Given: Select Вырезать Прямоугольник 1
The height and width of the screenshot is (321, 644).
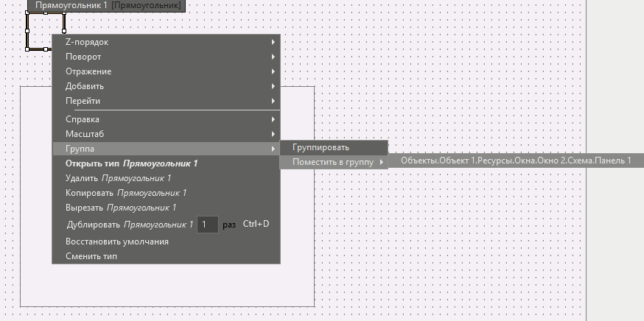Looking at the screenshot, I should point(120,208).
